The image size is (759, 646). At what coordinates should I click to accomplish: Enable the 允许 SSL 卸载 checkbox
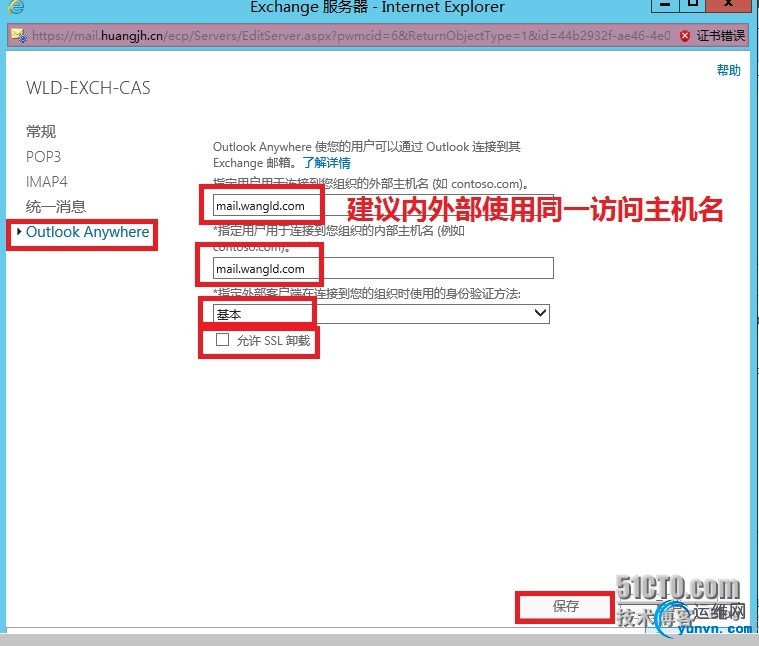coord(222,340)
